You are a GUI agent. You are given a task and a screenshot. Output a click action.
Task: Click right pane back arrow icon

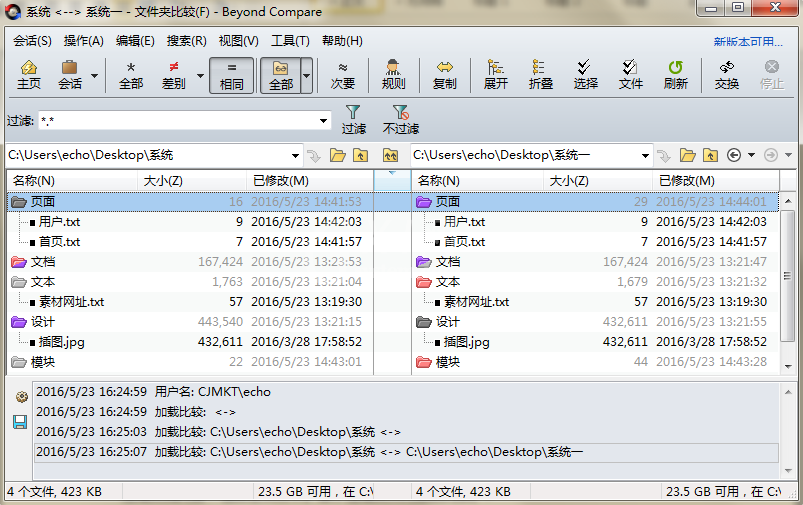pyautogui.click(x=734, y=155)
